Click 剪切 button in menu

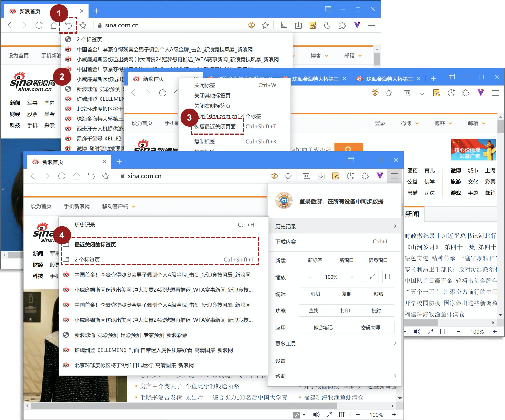click(x=315, y=294)
